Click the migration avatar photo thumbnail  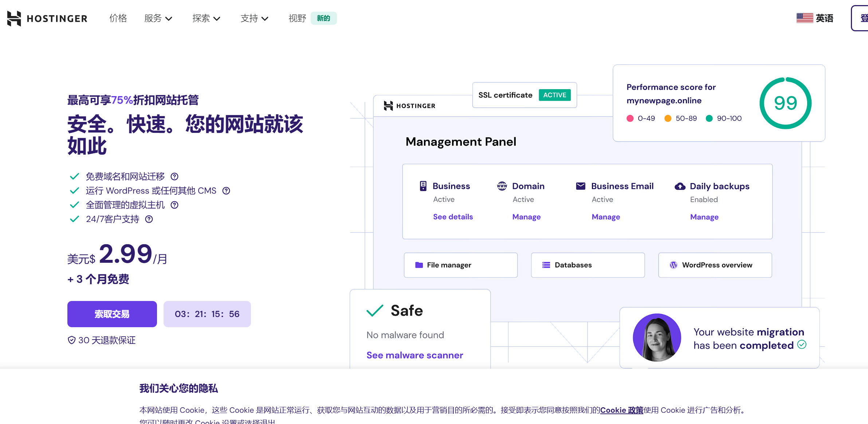(657, 337)
